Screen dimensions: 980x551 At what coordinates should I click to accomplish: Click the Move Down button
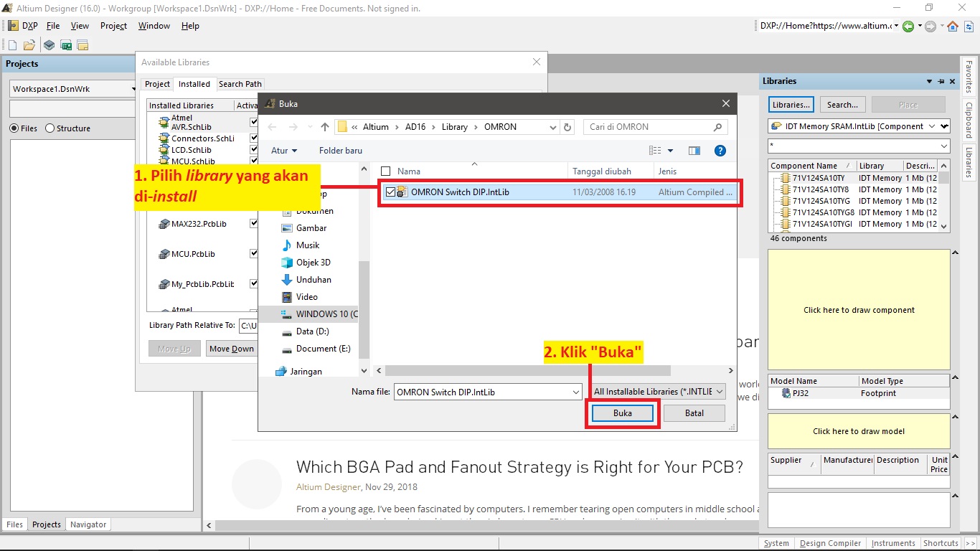[232, 349]
